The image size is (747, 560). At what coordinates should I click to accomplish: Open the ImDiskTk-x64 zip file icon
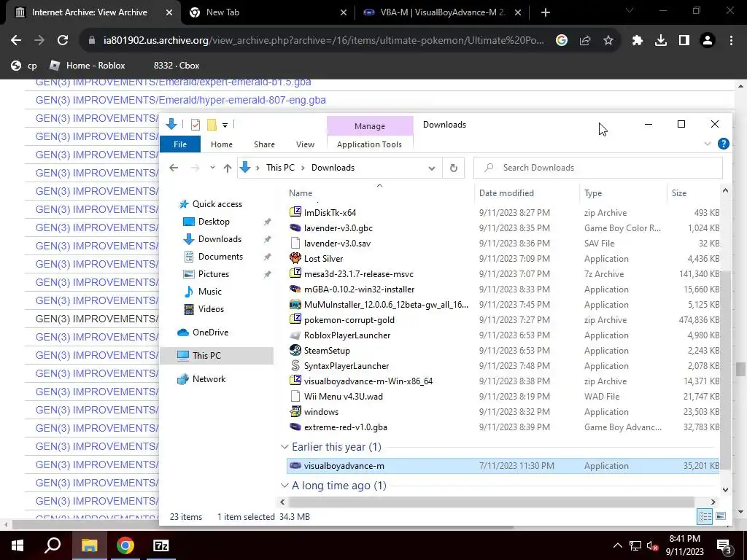point(295,212)
